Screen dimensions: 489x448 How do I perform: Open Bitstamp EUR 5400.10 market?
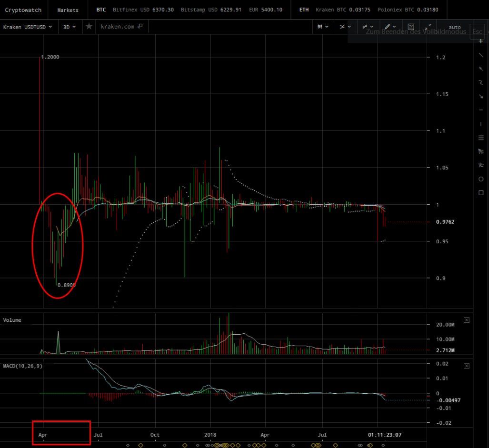click(266, 10)
